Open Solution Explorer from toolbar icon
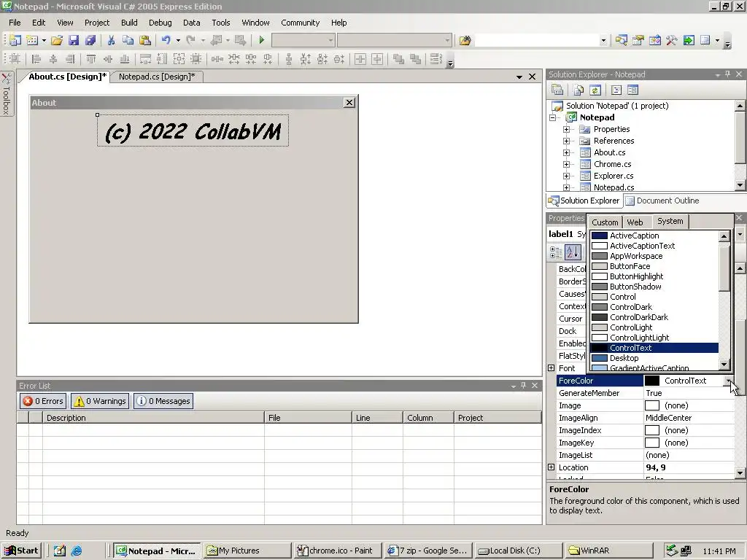This screenshot has width=747, height=560. click(622, 41)
